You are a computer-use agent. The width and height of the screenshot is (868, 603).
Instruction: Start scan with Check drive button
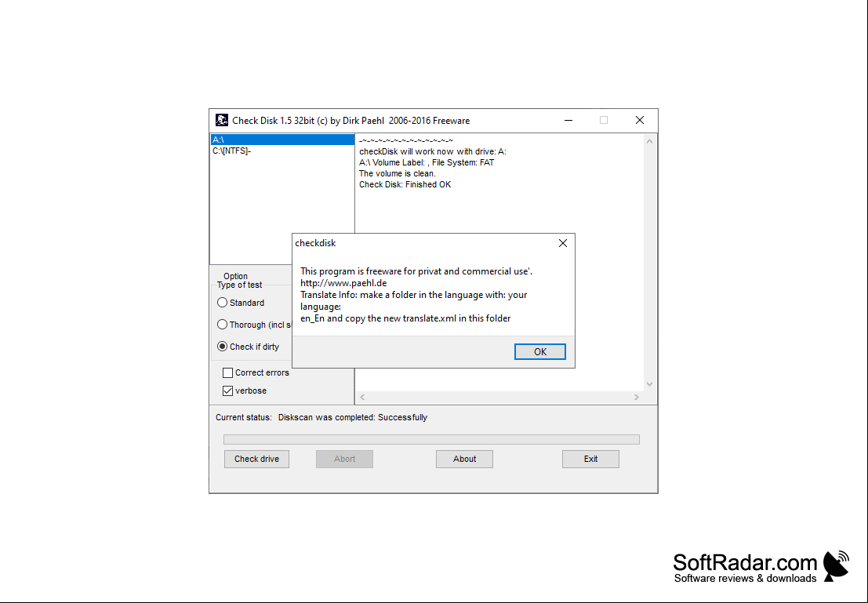(257, 459)
